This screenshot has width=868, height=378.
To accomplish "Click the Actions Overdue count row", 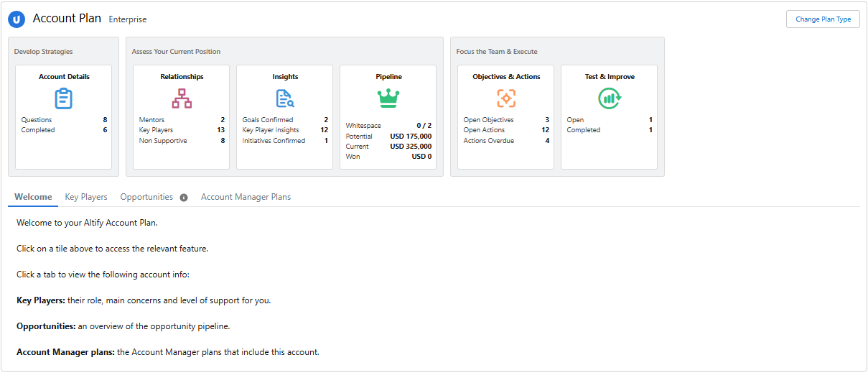I will tap(506, 141).
